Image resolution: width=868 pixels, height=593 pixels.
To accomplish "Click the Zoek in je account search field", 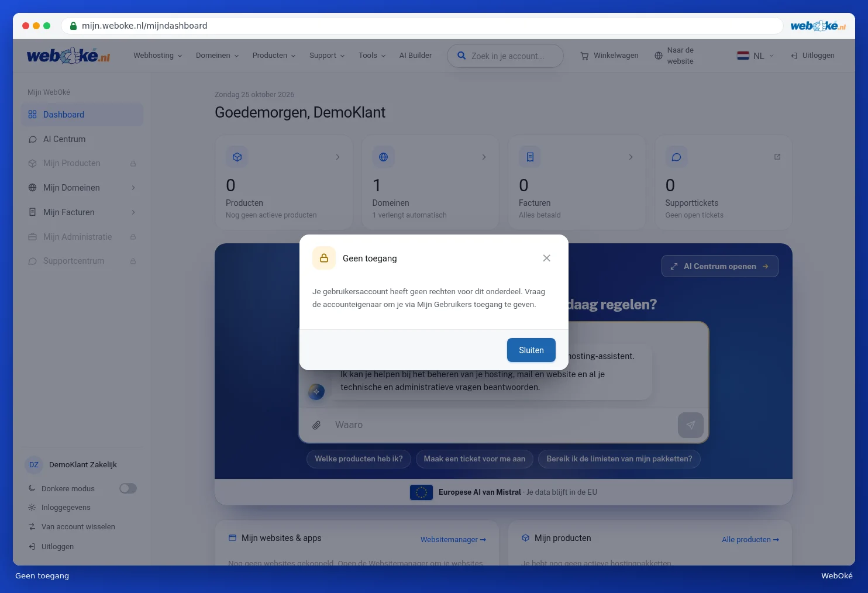I will (x=505, y=56).
